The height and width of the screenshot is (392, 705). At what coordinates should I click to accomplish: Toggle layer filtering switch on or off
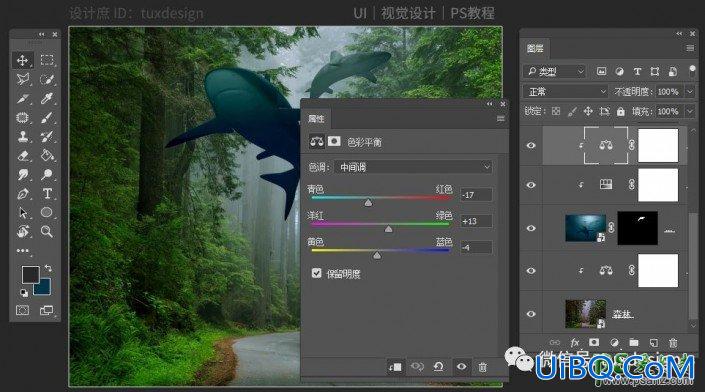[x=692, y=71]
